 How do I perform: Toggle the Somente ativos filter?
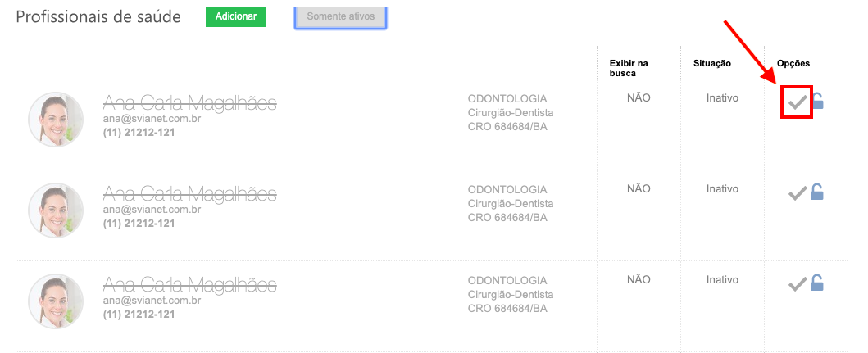pos(340,16)
